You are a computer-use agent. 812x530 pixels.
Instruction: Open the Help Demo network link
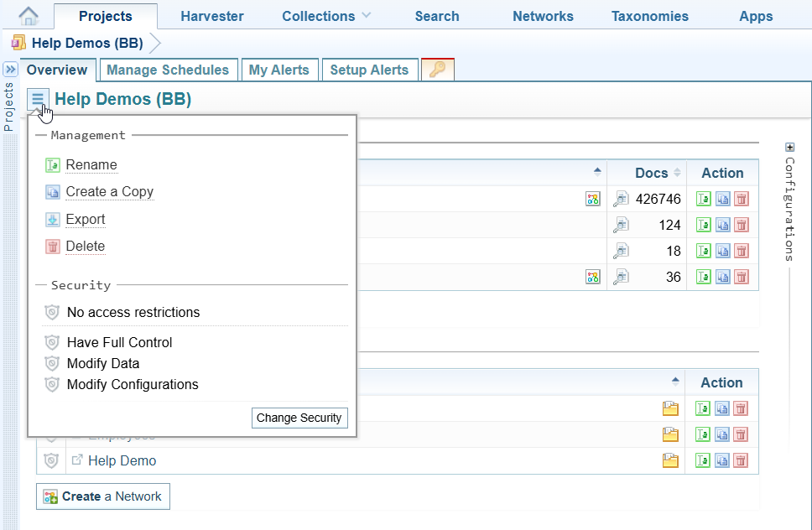(x=122, y=460)
